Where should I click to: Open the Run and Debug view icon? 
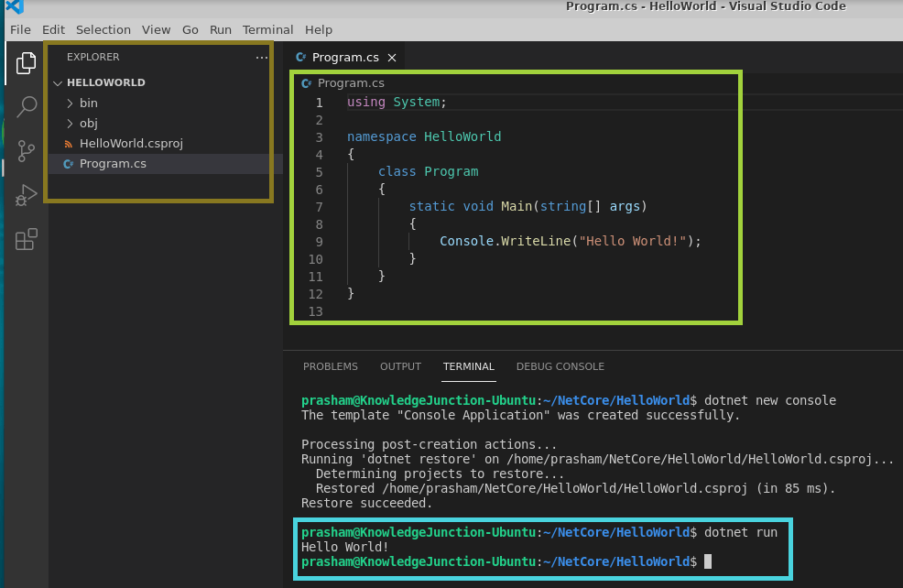(26, 193)
